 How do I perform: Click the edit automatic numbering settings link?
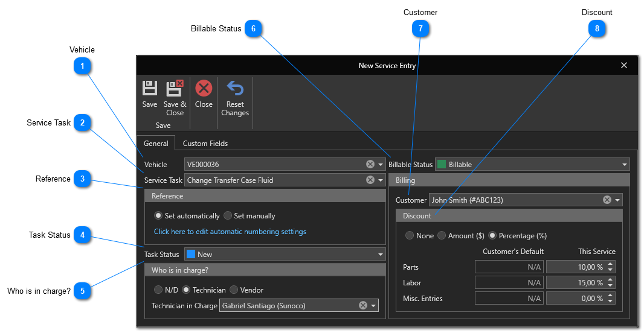[230, 232]
